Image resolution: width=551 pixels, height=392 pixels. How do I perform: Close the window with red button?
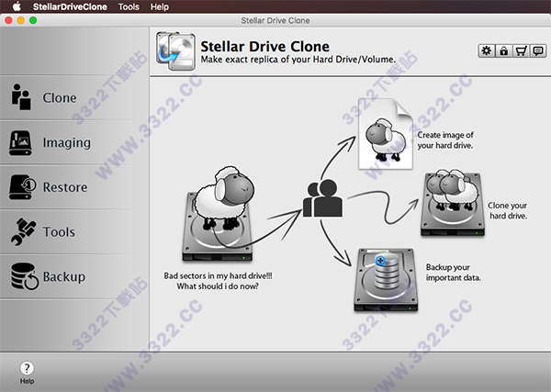click(9, 20)
